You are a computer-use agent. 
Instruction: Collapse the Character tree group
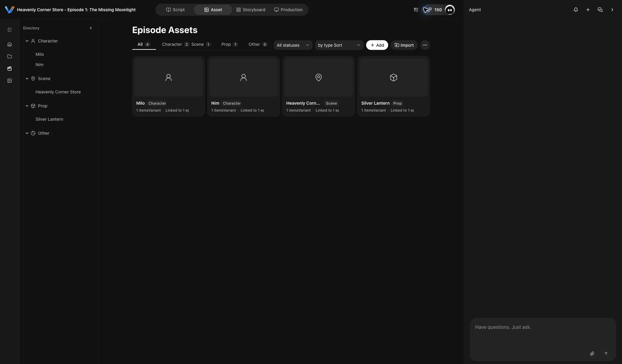(27, 41)
